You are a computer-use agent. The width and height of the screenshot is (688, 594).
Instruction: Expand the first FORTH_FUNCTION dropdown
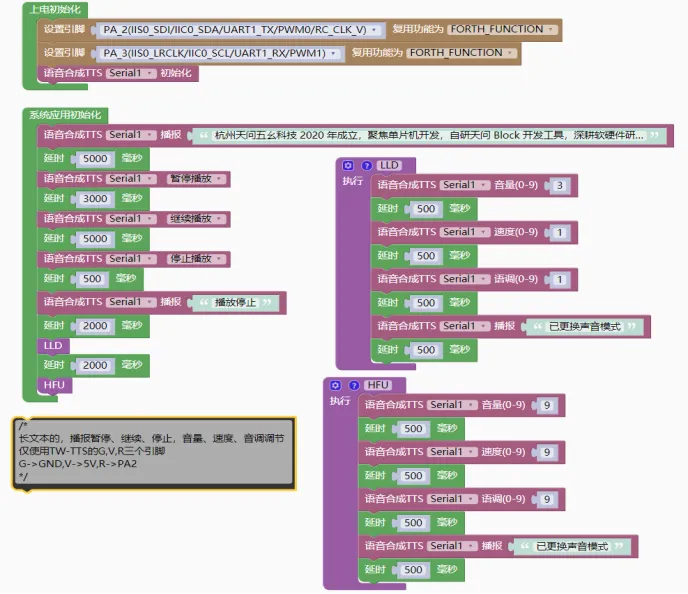tap(503, 29)
